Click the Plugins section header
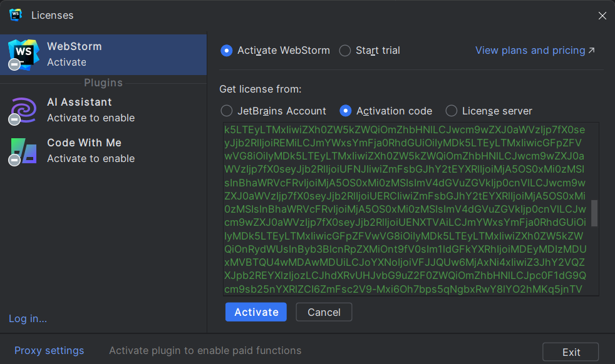The height and width of the screenshot is (364, 615). [103, 83]
